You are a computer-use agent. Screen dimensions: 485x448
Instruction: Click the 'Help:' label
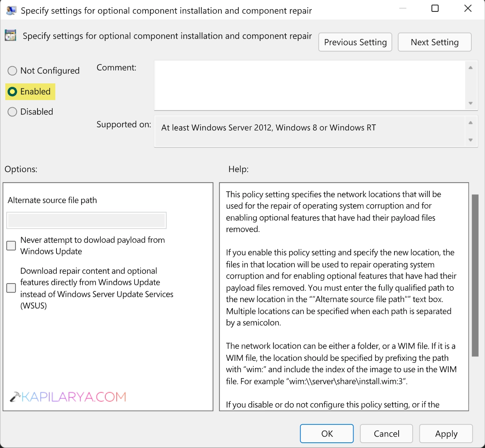click(x=238, y=169)
